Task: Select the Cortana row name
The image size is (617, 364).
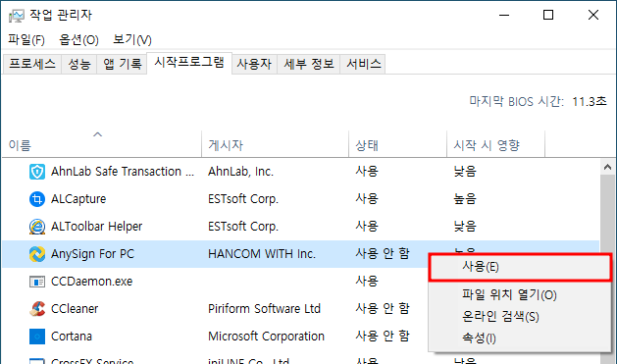Action: tap(72, 337)
